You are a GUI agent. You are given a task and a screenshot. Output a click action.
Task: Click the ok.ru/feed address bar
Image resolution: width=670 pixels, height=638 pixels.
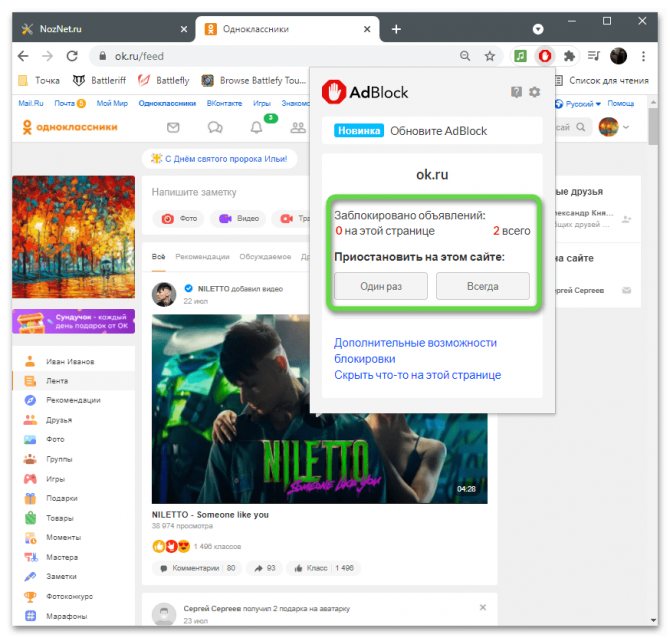coord(274,56)
